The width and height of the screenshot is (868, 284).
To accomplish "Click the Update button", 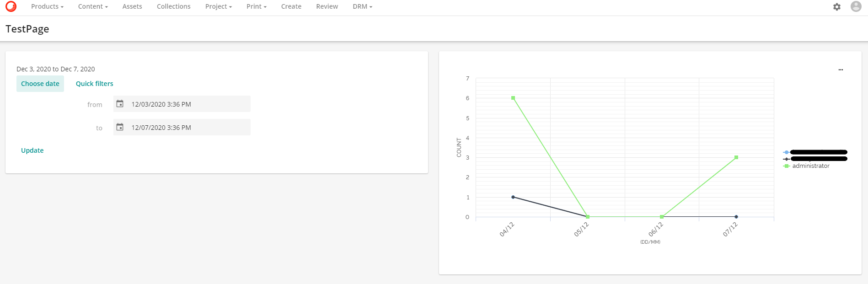I will (32, 150).
